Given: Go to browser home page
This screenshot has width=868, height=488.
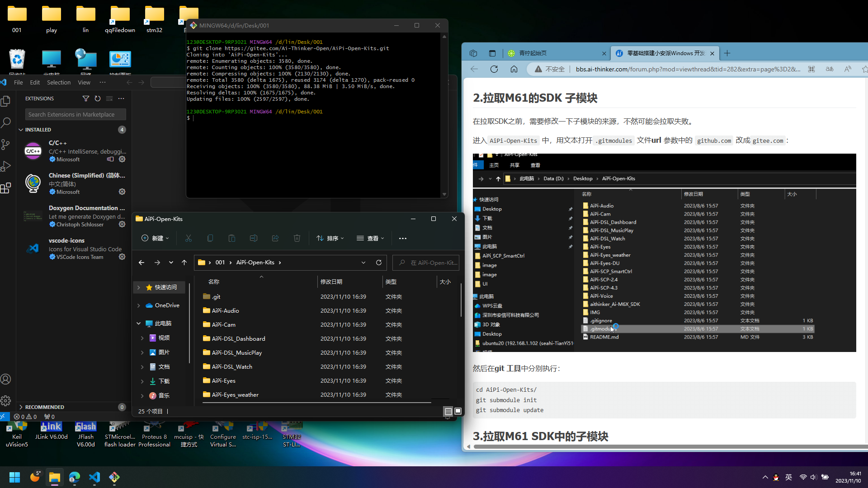Looking at the screenshot, I should coord(514,69).
